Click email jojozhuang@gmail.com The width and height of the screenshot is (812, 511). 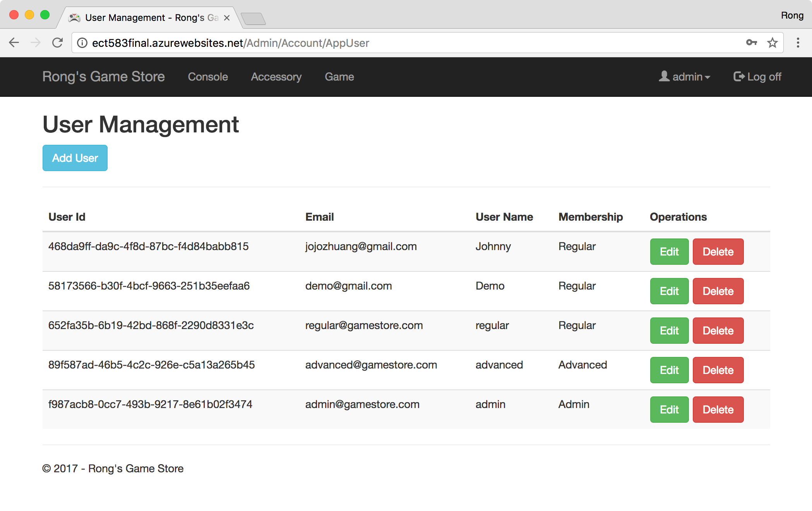coord(361,247)
